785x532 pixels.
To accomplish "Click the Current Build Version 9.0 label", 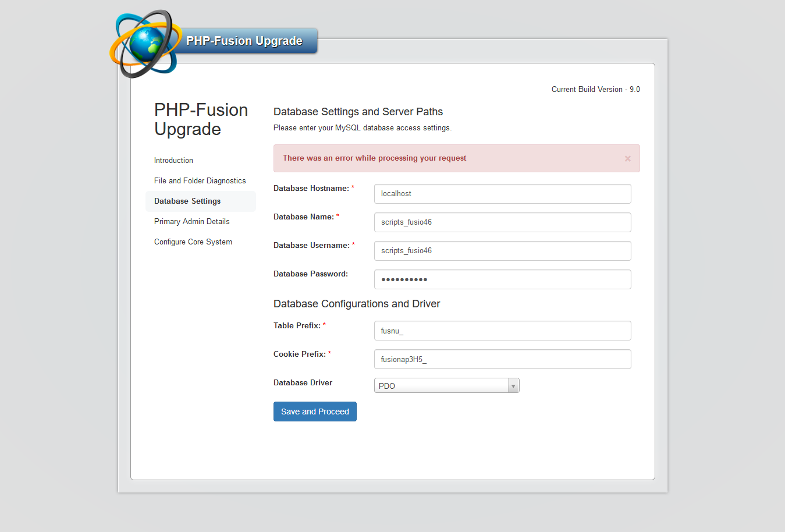I will click(x=595, y=89).
